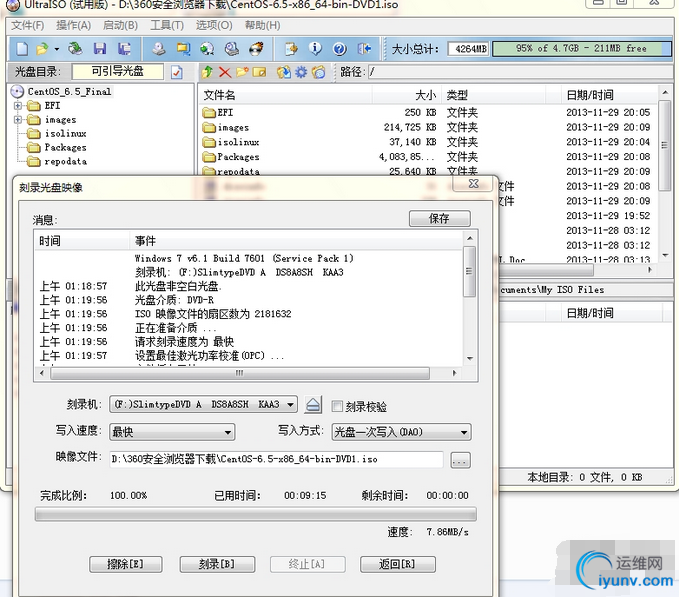Click the burn progress bar
Screen dimensions: 679x597
point(255,514)
